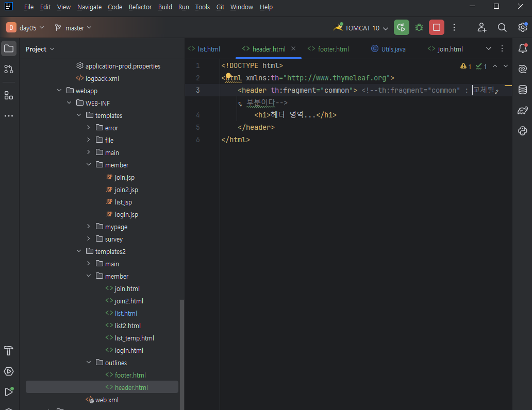Screen dimensions: 532x410
Task: Click the h1 헤더 영역 line in editor
Action: coord(295,115)
